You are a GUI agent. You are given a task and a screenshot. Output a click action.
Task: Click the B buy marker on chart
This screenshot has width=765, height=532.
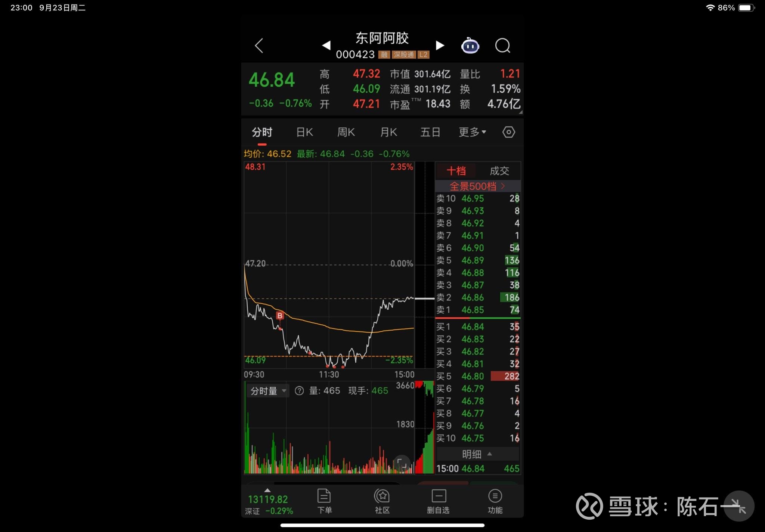pos(280,316)
